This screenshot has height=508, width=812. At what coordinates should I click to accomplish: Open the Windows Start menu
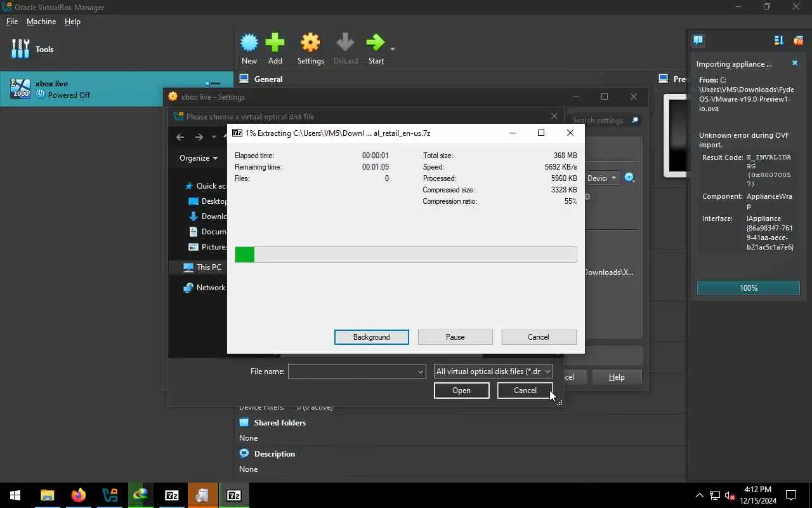click(x=15, y=495)
